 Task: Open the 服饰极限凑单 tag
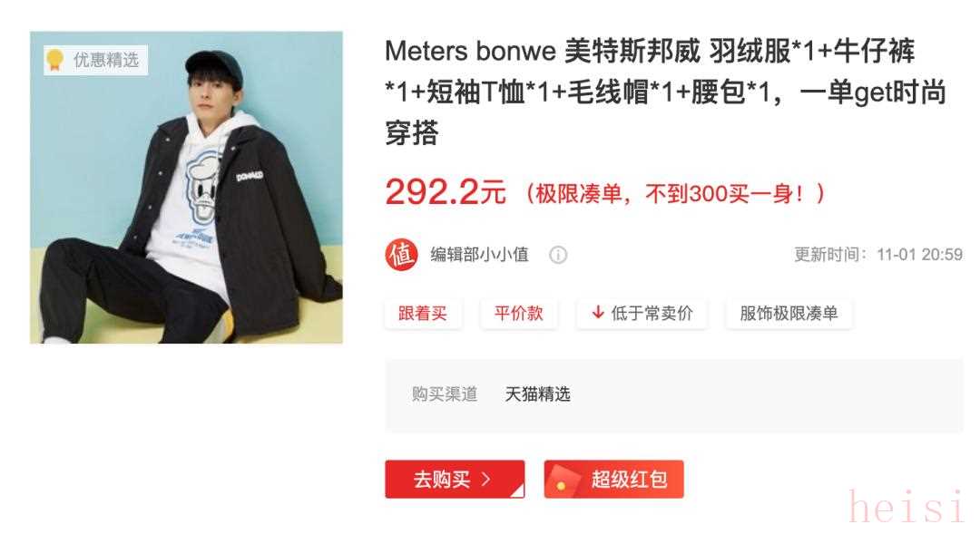click(789, 313)
